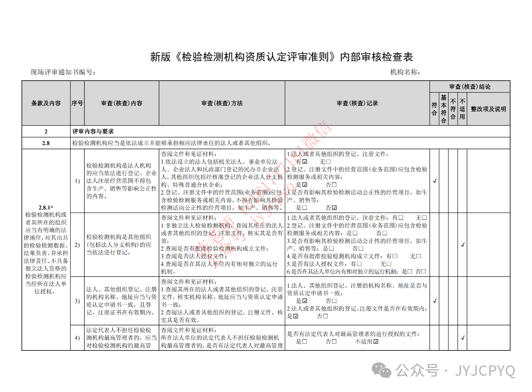Image resolution: width=532 pixels, height=392 pixels.
Task: Select the 审查(核查)记录 column header
Action: coord(357,103)
